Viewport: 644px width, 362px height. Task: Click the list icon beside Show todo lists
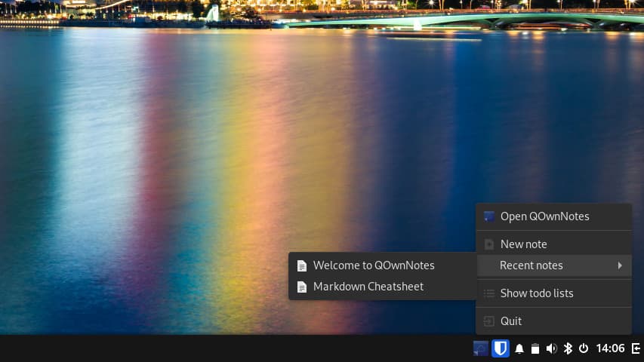(x=488, y=293)
